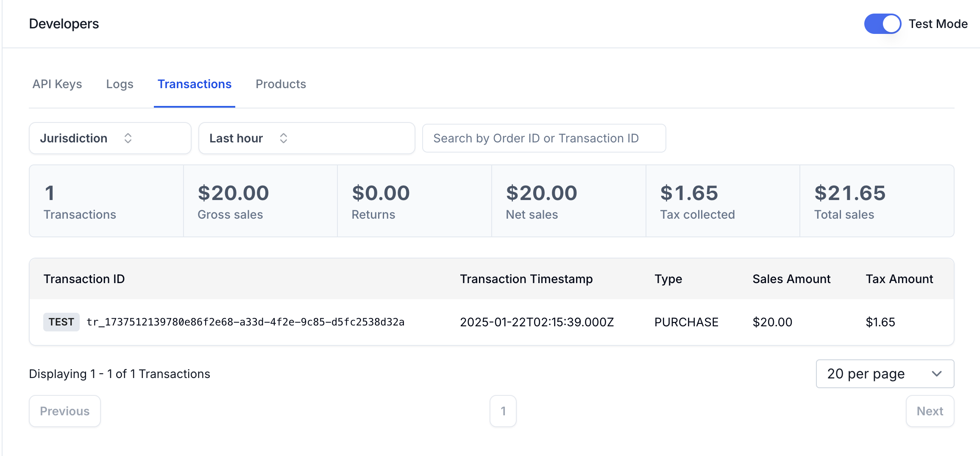Click the Sales Amount column header

[791, 279]
